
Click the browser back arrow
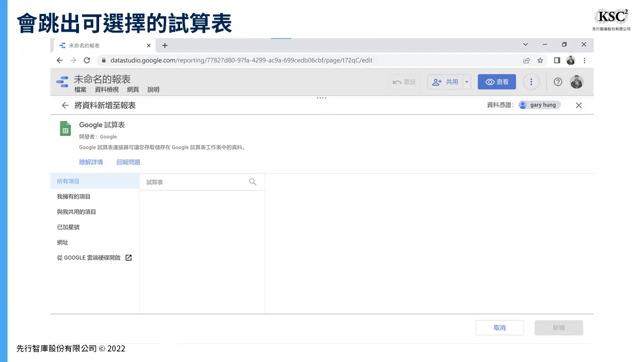59,60
